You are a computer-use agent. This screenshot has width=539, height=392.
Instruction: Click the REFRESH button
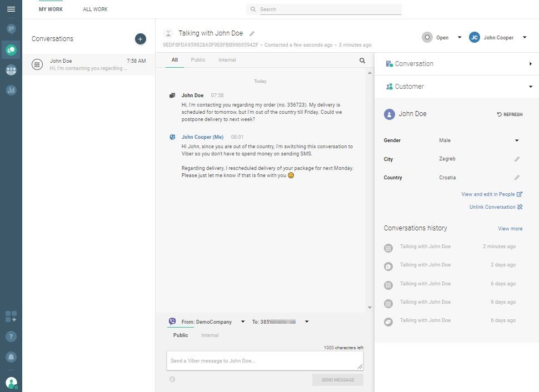coord(510,114)
